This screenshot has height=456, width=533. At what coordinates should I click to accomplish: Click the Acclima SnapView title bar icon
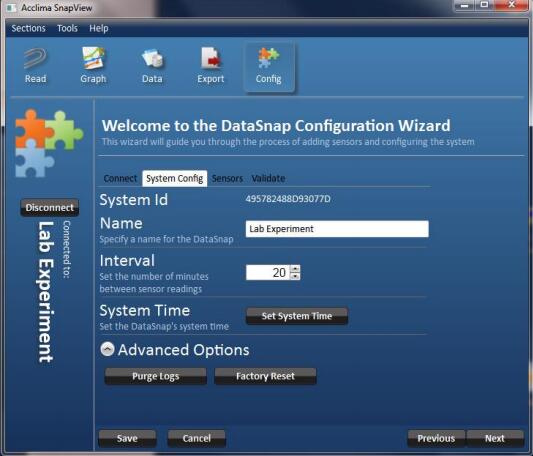click(x=11, y=7)
